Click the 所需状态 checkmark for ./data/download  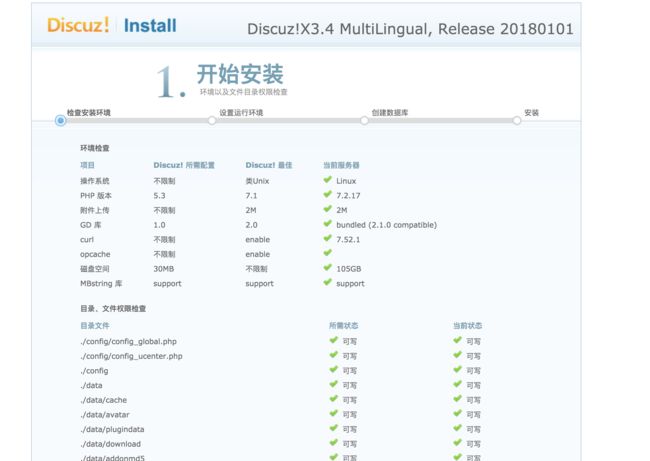334,443
